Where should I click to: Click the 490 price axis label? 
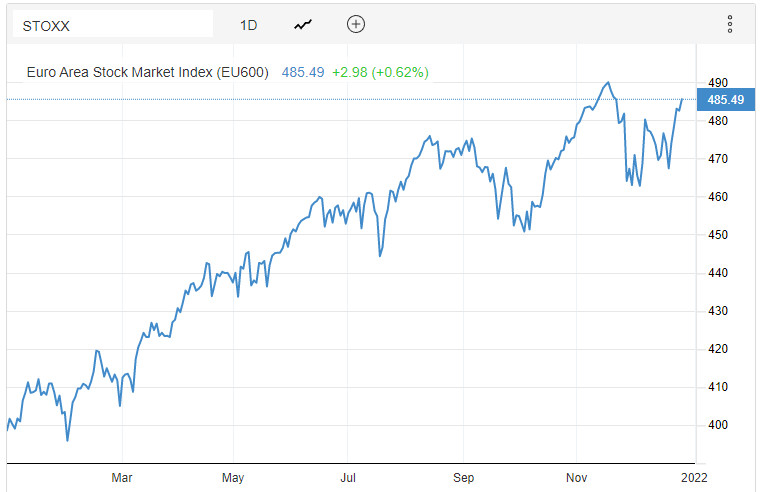pos(718,83)
